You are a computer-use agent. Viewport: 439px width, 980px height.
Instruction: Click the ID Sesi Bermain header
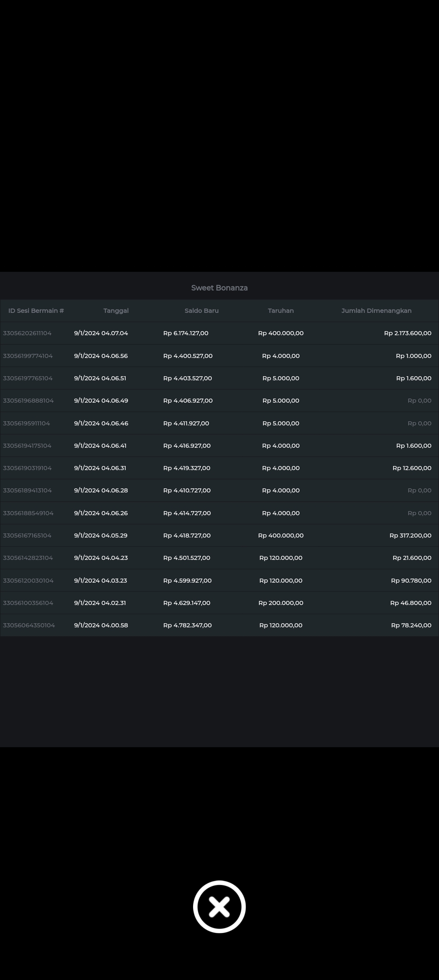click(x=36, y=311)
